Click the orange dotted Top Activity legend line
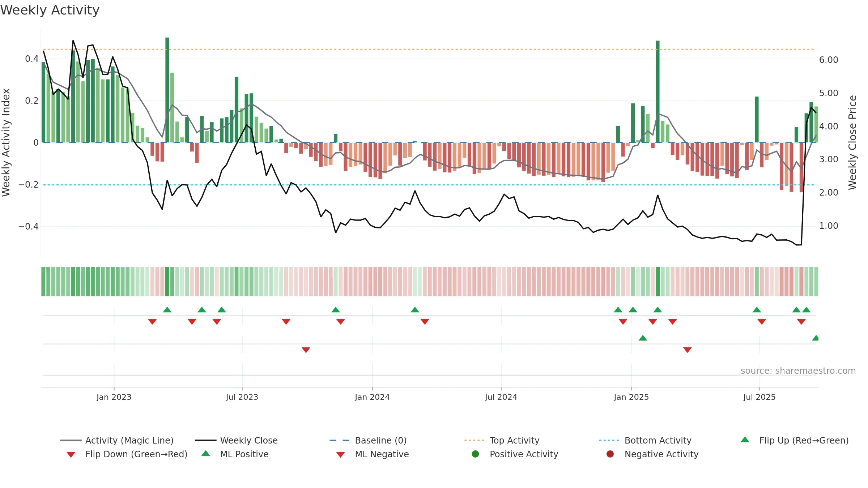This screenshot has width=868, height=488. (x=474, y=440)
